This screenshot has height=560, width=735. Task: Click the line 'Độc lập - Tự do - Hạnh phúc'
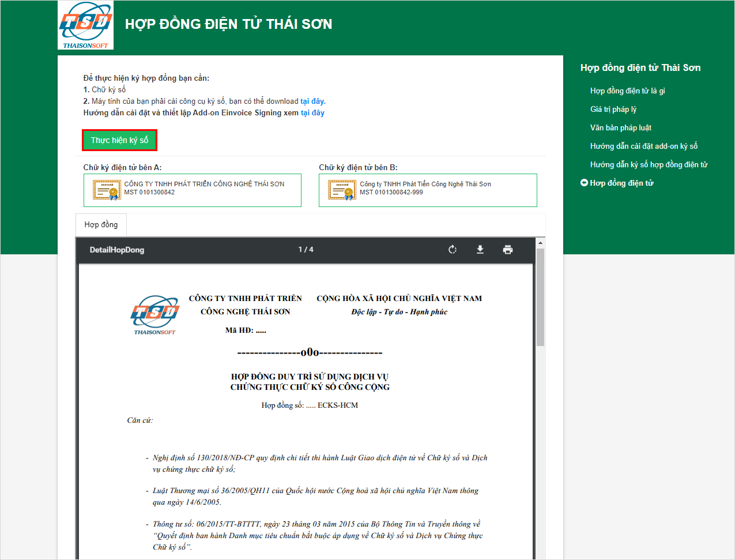point(399,312)
